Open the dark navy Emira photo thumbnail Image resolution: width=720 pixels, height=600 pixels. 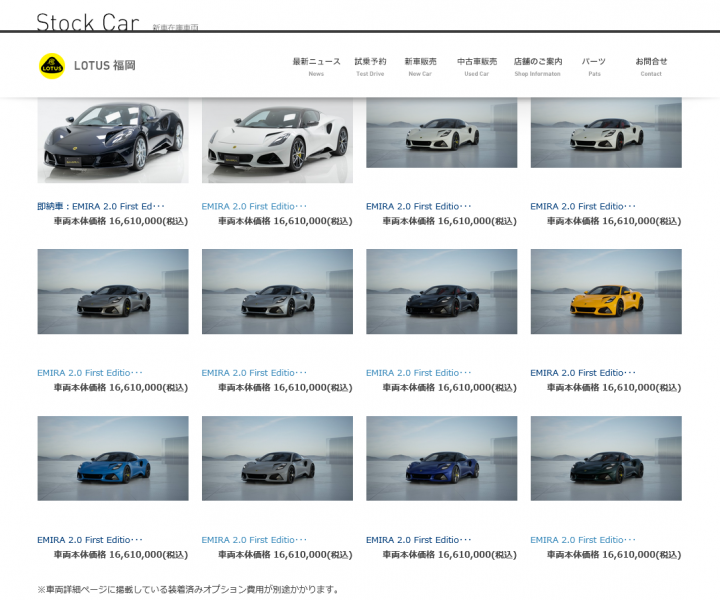[x=113, y=140]
